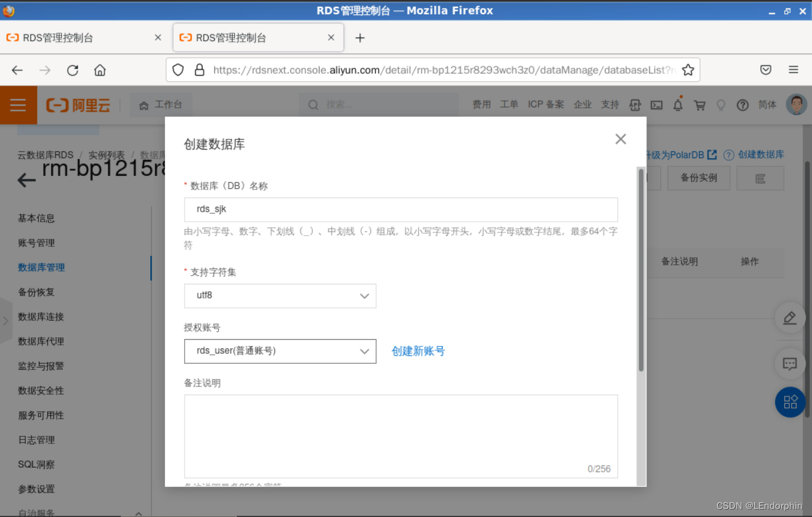The width and height of the screenshot is (812, 517).
Task: Click the 创建新账号 link
Action: tap(419, 351)
